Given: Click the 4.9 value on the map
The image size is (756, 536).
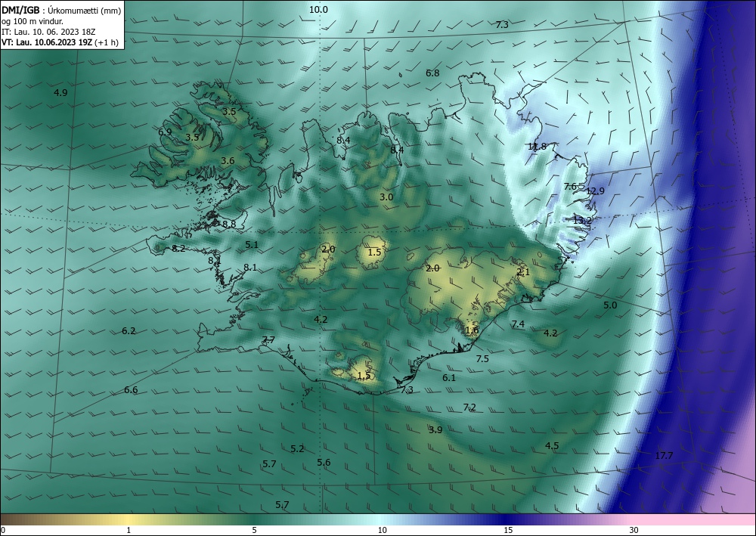Looking at the screenshot, I should tap(60, 93).
